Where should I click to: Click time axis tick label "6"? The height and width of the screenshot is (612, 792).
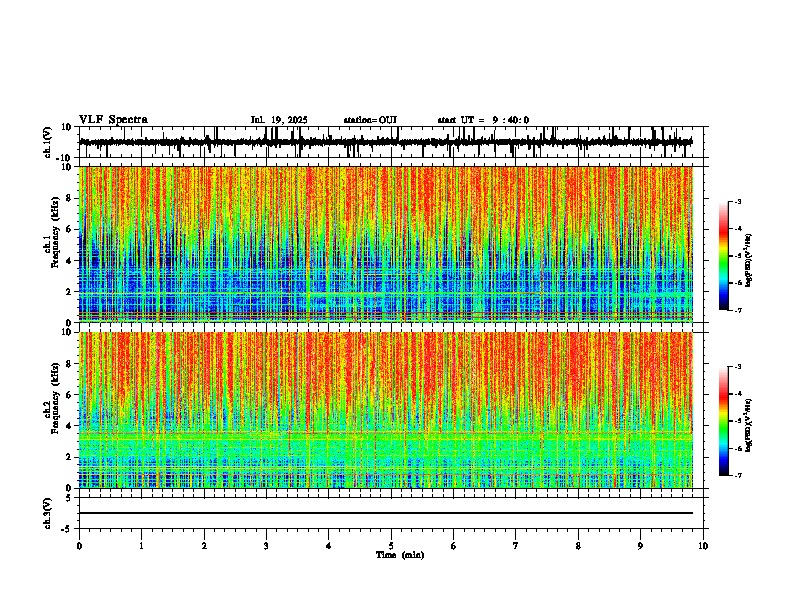pos(454,546)
